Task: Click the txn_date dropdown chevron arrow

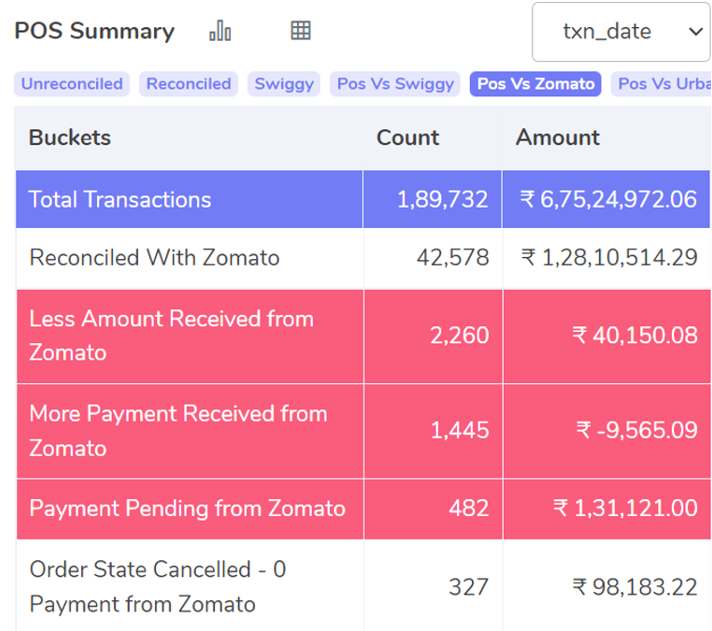Action: [x=695, y=32]
